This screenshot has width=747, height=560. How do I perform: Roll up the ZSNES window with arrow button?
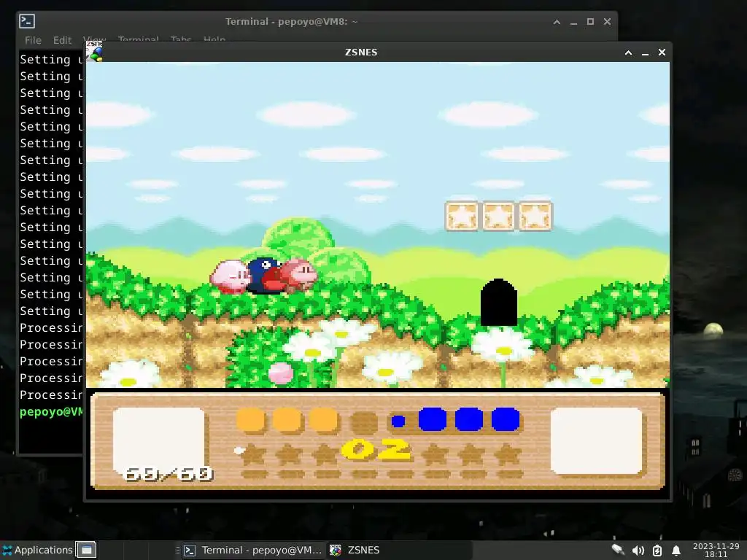[628, 52]
